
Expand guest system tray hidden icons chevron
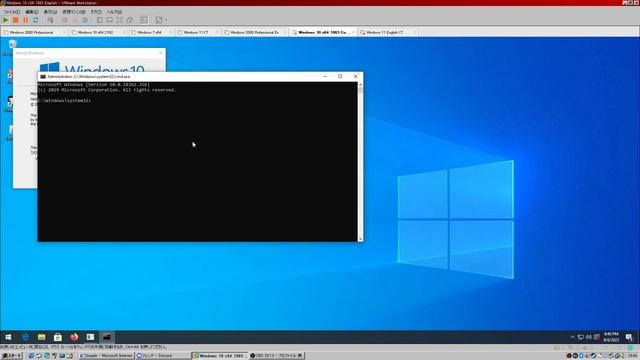pos(572,337)
